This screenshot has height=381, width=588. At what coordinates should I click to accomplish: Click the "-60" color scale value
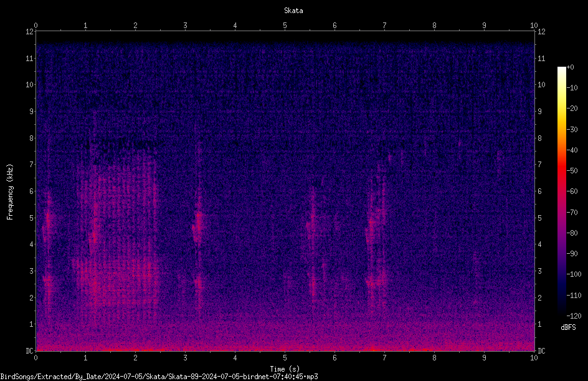[572, 191]
